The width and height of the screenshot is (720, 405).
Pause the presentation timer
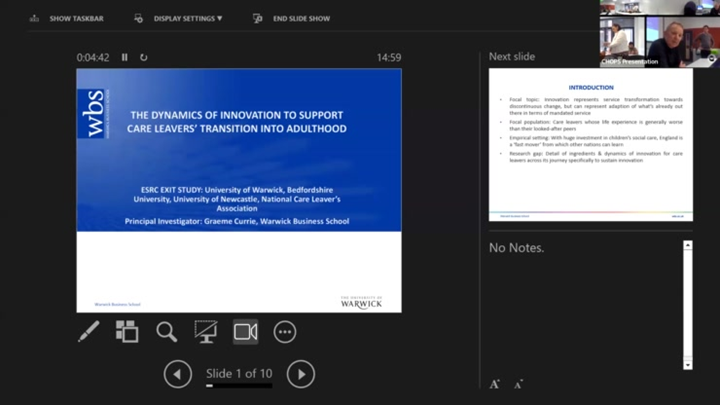click(125, 57)
